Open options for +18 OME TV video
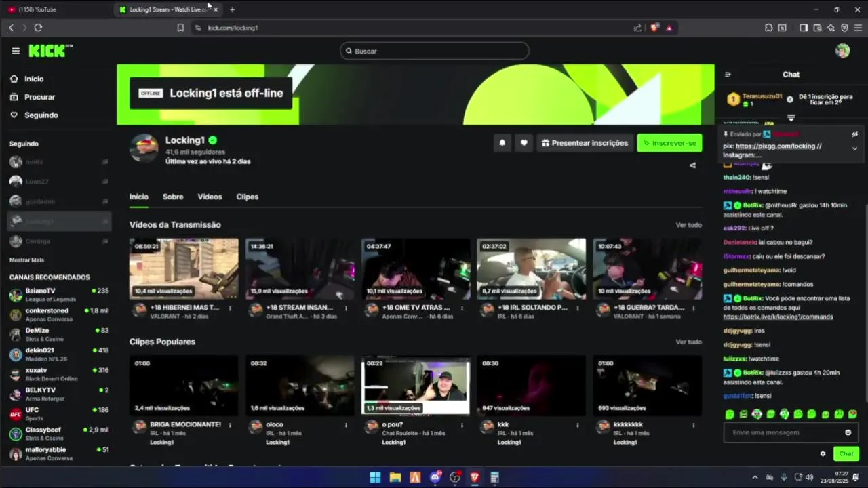The image size is (868, 488). pos(462,308)
